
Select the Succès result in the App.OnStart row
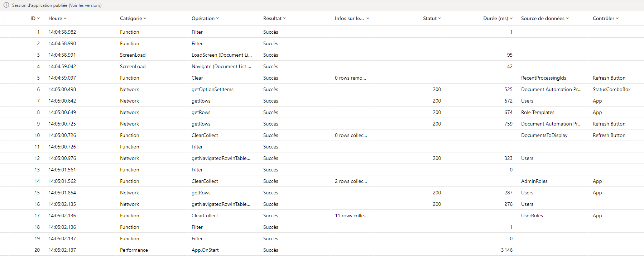pyautogui.click(x=271, y=250)
